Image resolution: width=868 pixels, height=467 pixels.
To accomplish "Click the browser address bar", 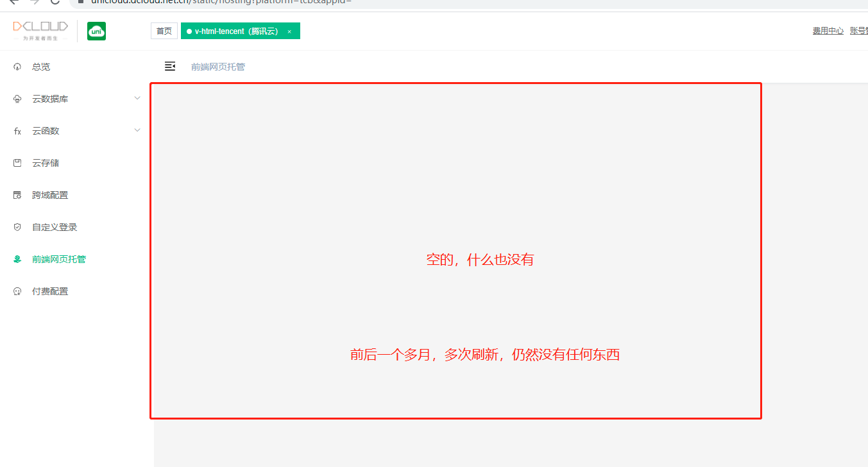I will 257,3.
